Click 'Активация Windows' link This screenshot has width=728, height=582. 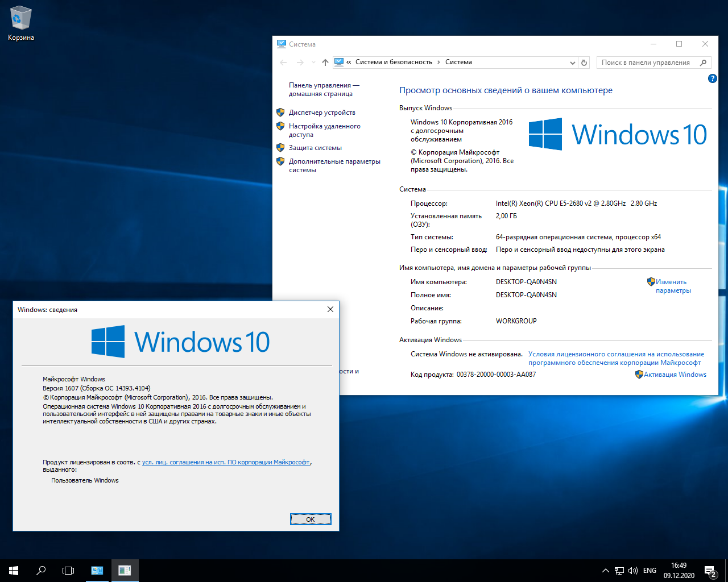(x=675, y=375)
